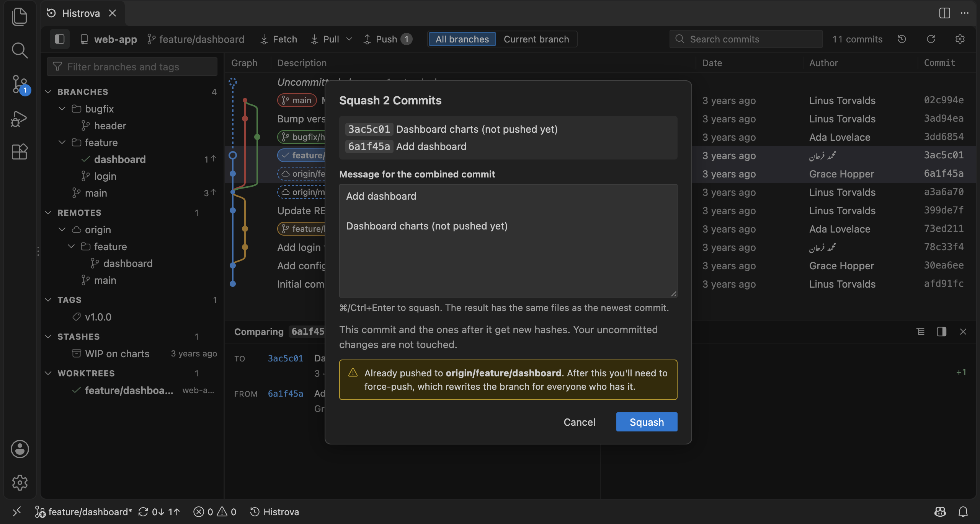This screenshot has width=980, height=524.
Task: Collapse the bugfix folder
Action: [x=62, y=109]
